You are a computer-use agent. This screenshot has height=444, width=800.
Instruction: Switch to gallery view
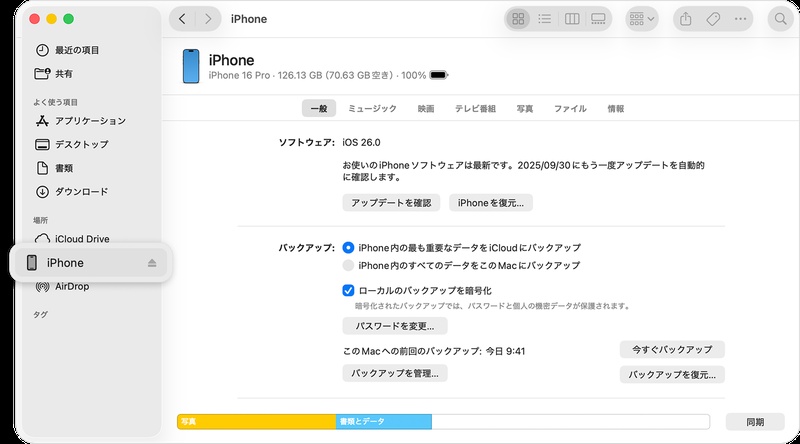pyautogui.click(x=598, y=19)
